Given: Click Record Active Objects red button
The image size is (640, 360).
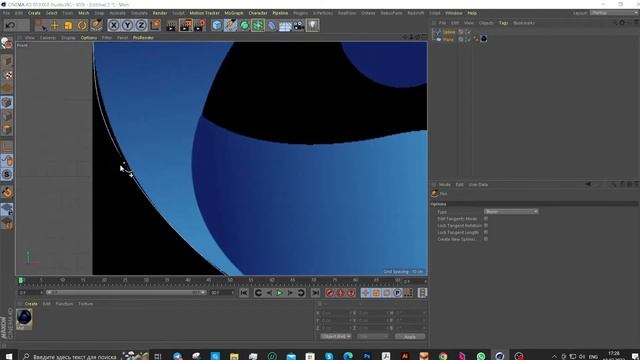Looking at the screenshot, I should point(330,293).
